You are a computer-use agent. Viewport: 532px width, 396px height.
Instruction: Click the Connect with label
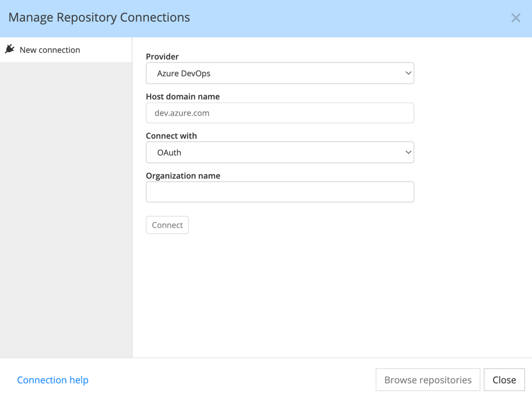pyautogui.click(x=171, y=136)
